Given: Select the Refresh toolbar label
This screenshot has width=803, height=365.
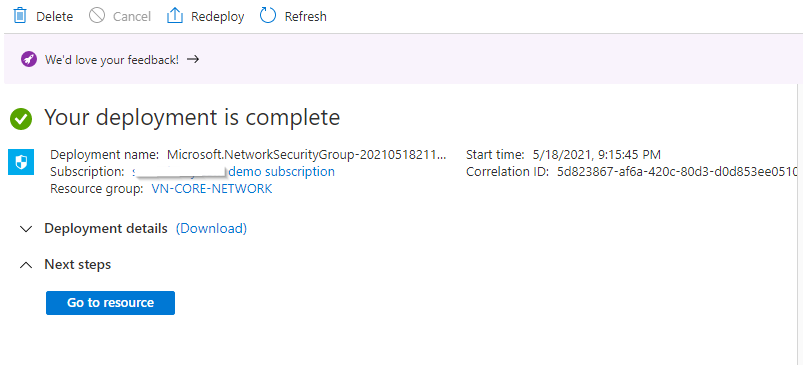Looking at the screenshot, I should click(x=306, y=16).
